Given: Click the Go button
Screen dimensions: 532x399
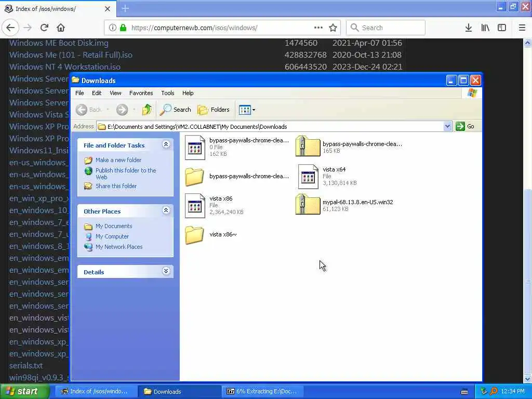Looking at the screenshot, I should [x=465, y=126].
